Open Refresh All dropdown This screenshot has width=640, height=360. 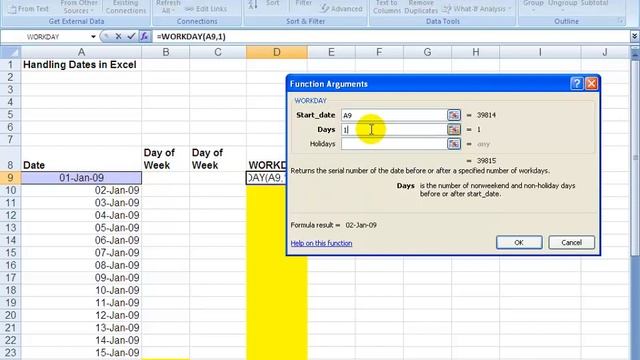click(168, 7)
